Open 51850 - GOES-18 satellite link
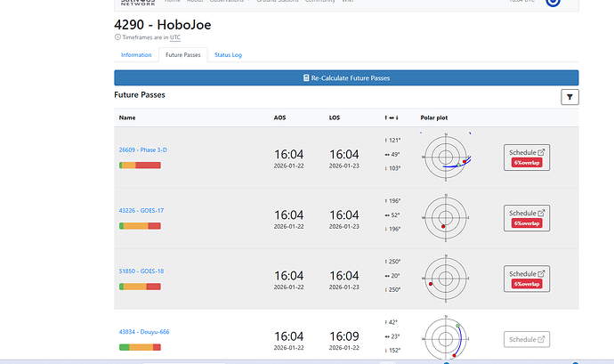Viewport: 614px width, 364px height. (141, 271)
